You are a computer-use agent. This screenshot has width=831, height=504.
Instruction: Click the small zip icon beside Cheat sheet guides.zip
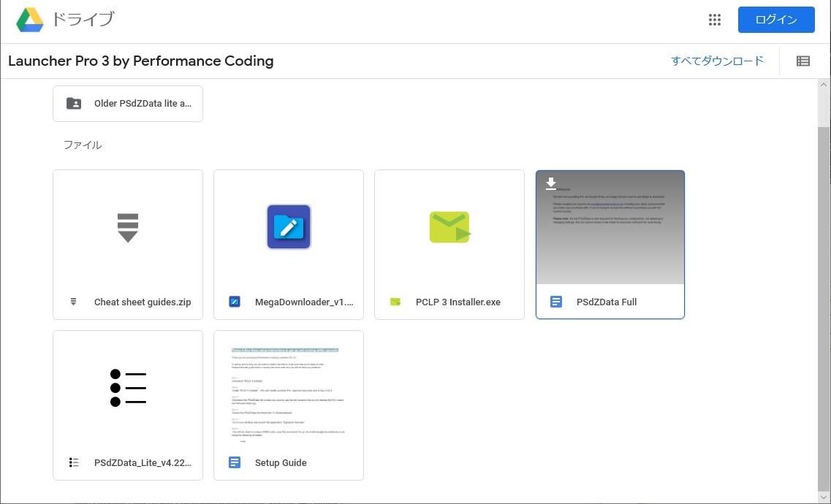click(x=74, y=302)
